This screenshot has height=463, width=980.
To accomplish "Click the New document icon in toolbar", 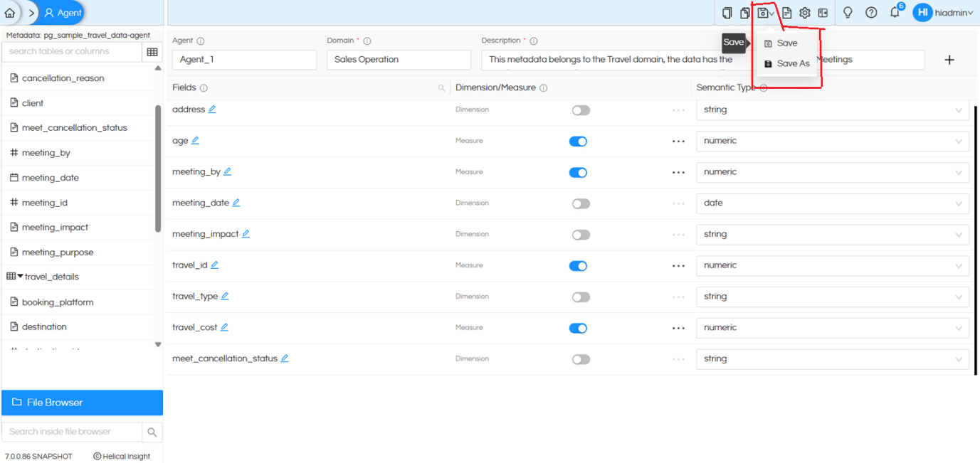I will click(727, 13).
